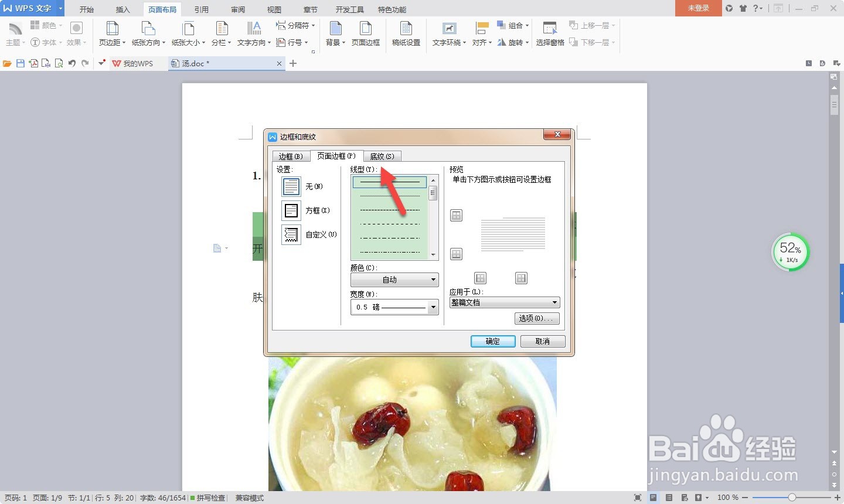Click the page margins (页边距) icon
The width and height of the screenshot is (844, 504).
click(x=112, y=28)
